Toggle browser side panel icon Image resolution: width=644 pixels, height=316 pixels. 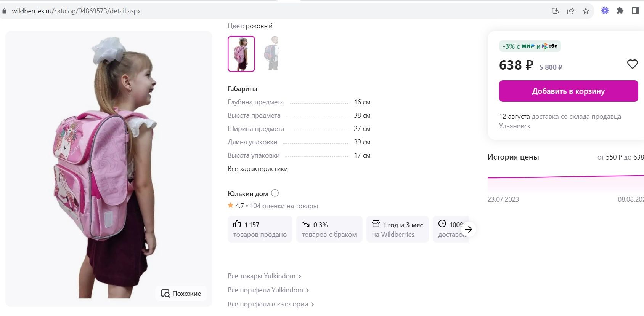pyautogui.click(x=635, y=11)
